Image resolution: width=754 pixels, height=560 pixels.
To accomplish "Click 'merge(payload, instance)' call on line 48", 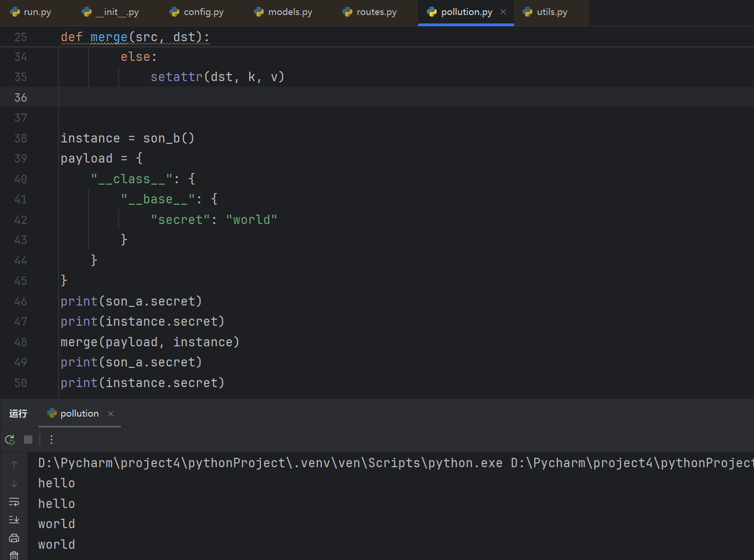I will point(150,342).
